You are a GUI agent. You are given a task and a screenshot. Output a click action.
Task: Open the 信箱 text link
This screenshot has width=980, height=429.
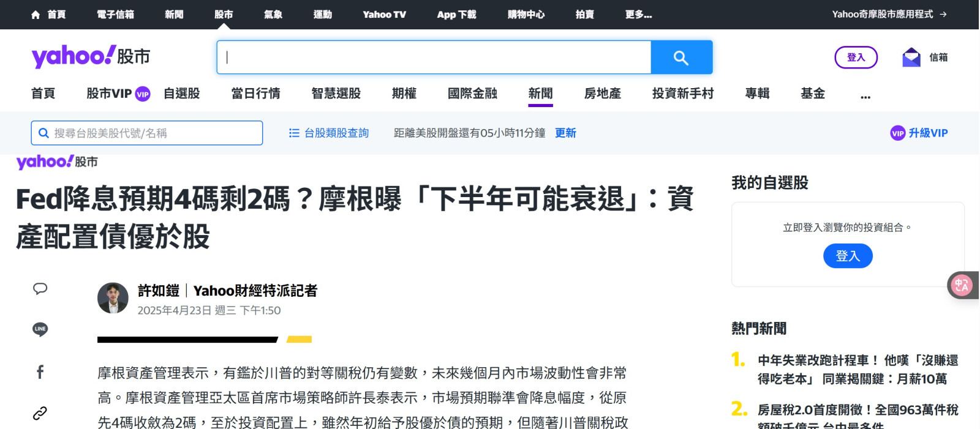[938, 58]
